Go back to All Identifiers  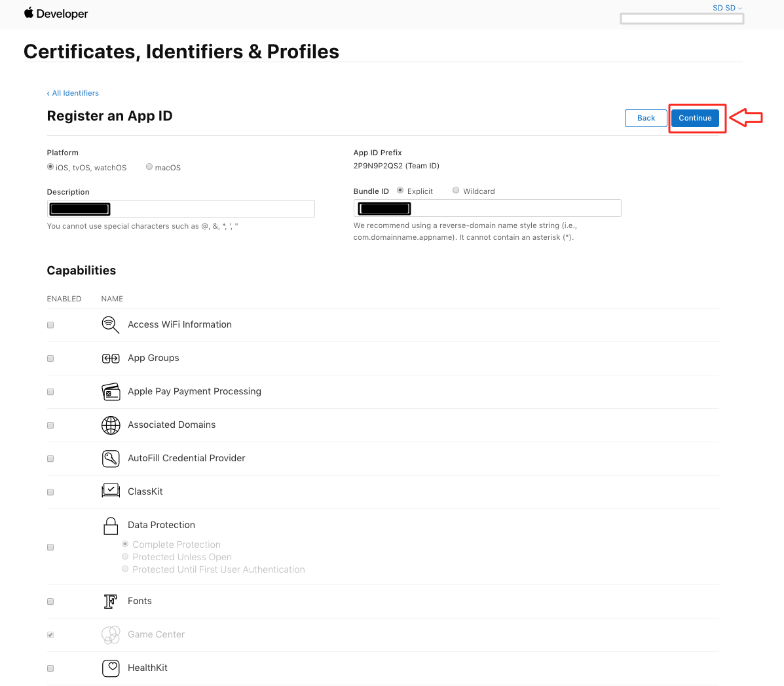73,93
